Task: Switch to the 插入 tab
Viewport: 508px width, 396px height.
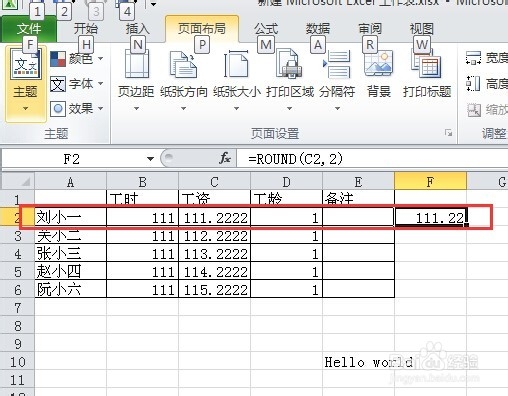Action: coord(137,29)
